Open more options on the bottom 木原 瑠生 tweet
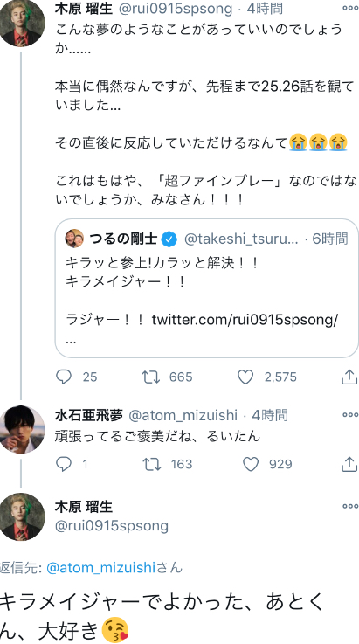The height and width of the screenshot is (644, 359). pos(350,506)
